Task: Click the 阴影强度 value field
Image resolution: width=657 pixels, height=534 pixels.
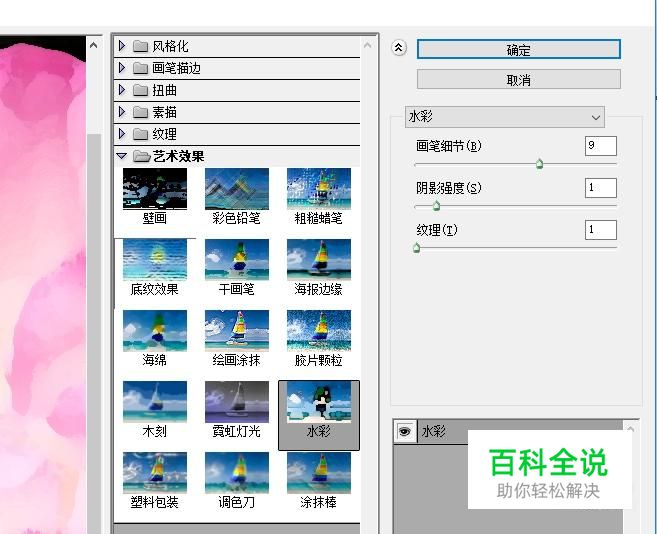Action: [x=601, y=188]
